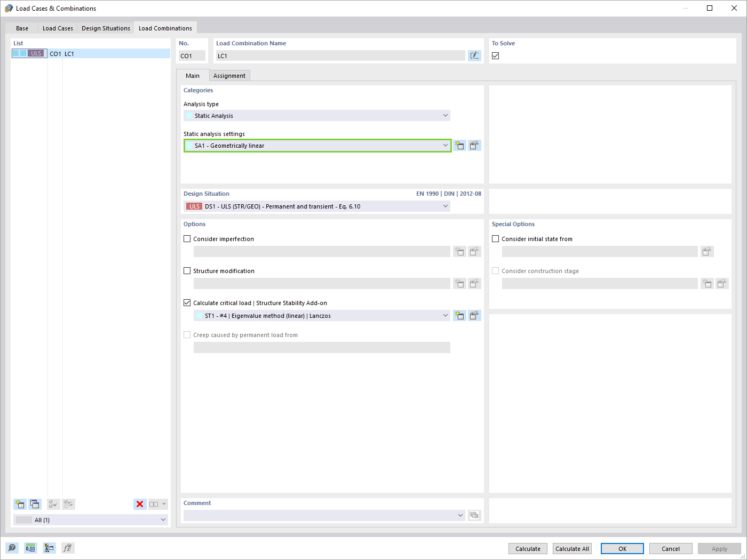Create a new stability analysis setting
Viewport: 747px width, 560px height.
459,315
